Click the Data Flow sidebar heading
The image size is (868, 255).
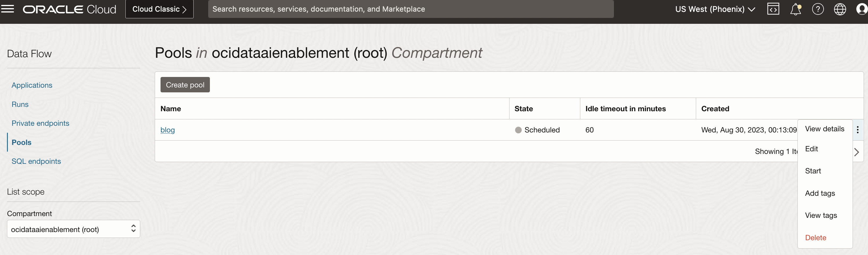tap(29, 54)
